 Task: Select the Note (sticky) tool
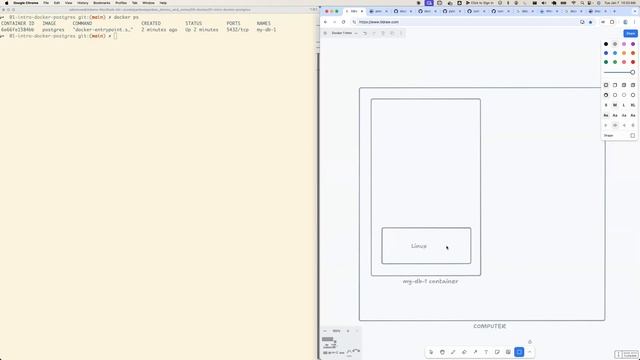coord(497,352)
